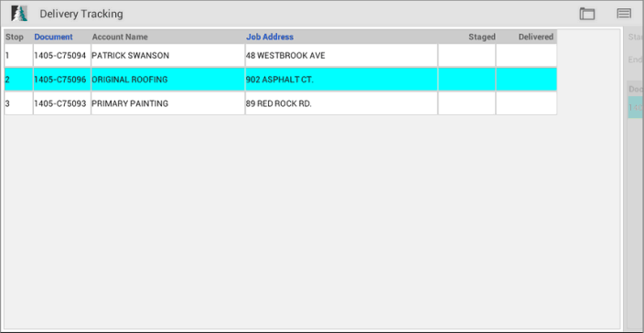Screen dimensions: 644x333
Task: Open the list menu icon at top right
Action: click(624, 14)
